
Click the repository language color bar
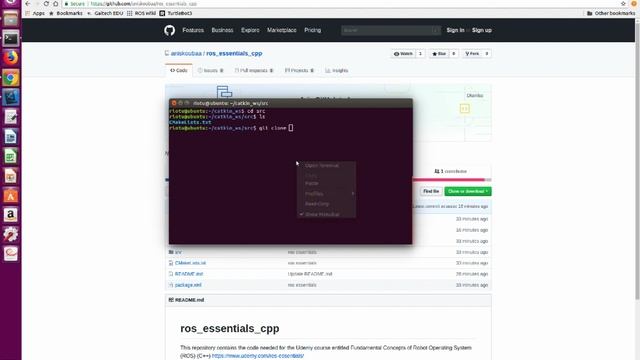[x=451, y=180]
